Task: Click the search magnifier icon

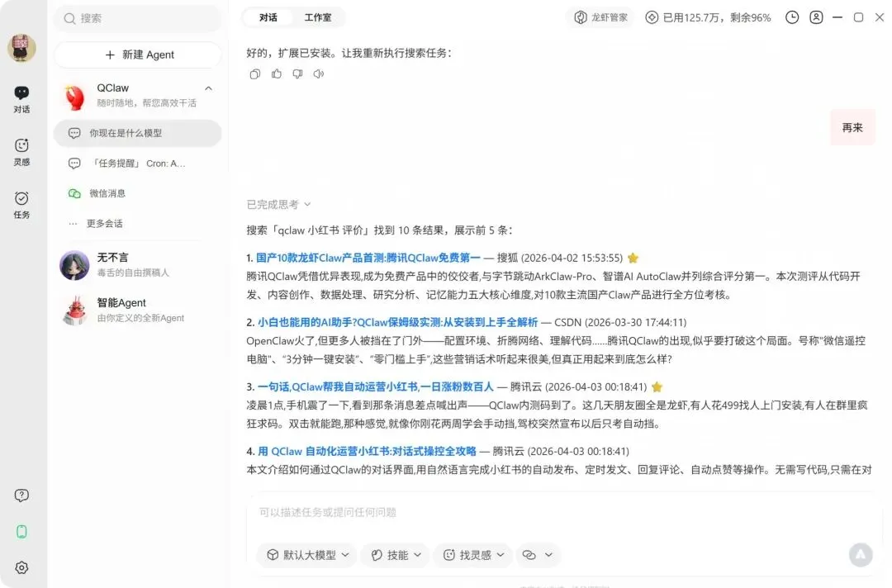Action: click(69, 19)
